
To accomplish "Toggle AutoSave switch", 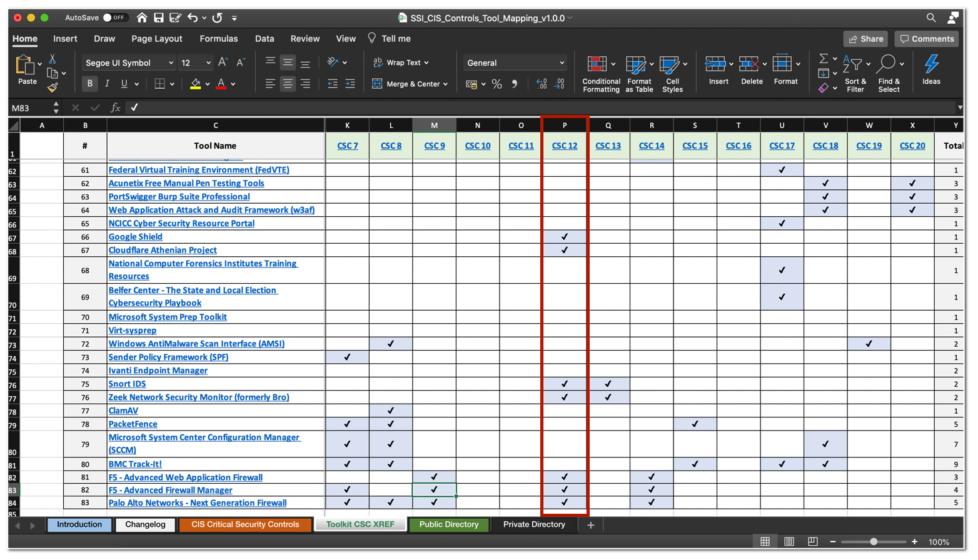I will click(115, 18).
